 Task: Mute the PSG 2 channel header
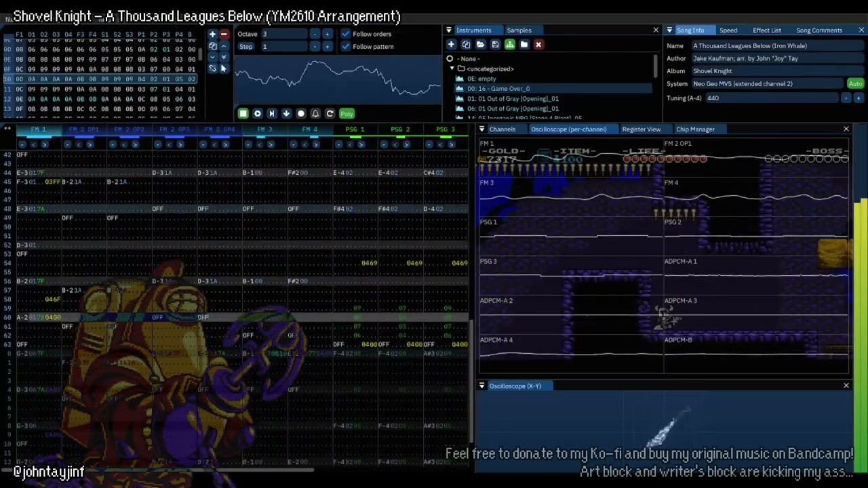tap(400, 129)
